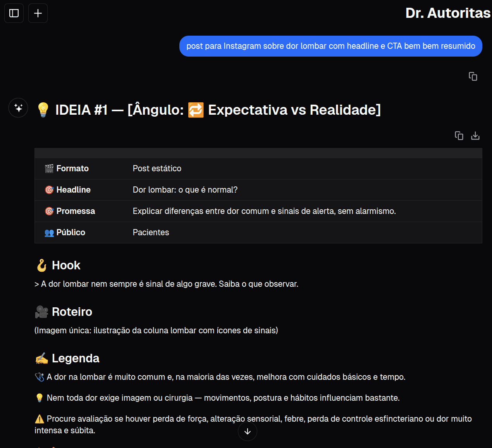Copy the user message using its copy icon

pyautogui.click(x=473, y=76)
